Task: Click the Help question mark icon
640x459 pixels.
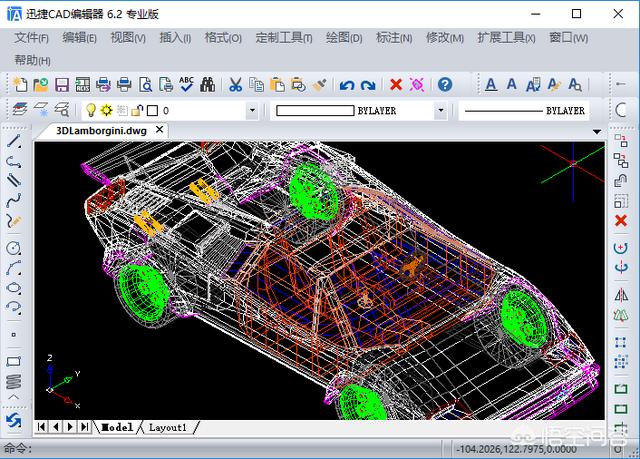Action: pos(445,85)
